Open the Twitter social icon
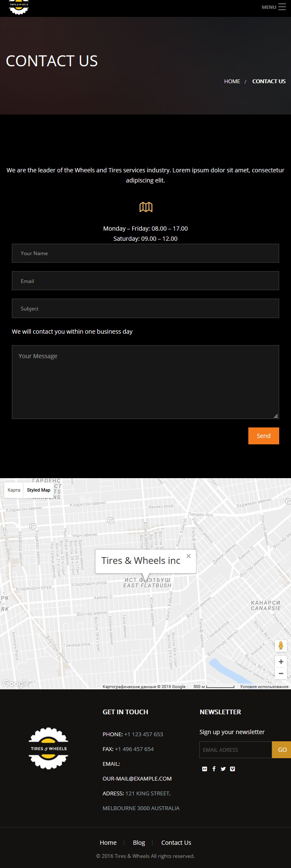Image resolution: width=291 pixels, height=868 pixels. point(223,769)
